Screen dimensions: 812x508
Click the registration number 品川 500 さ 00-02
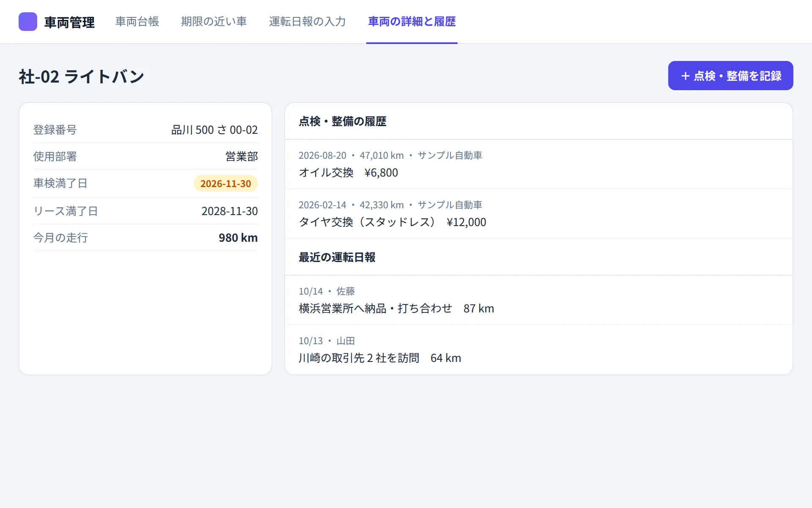[x=214, y=130]
